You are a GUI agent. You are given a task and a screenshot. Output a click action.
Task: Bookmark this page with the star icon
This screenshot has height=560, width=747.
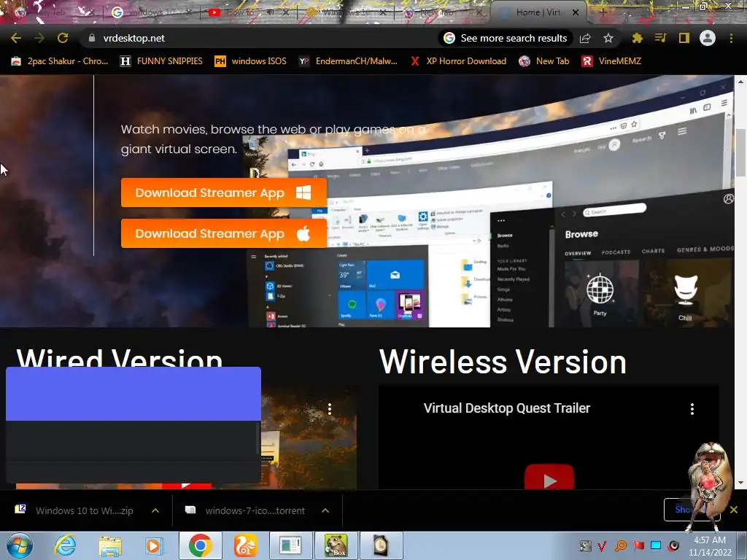[608, 38]
